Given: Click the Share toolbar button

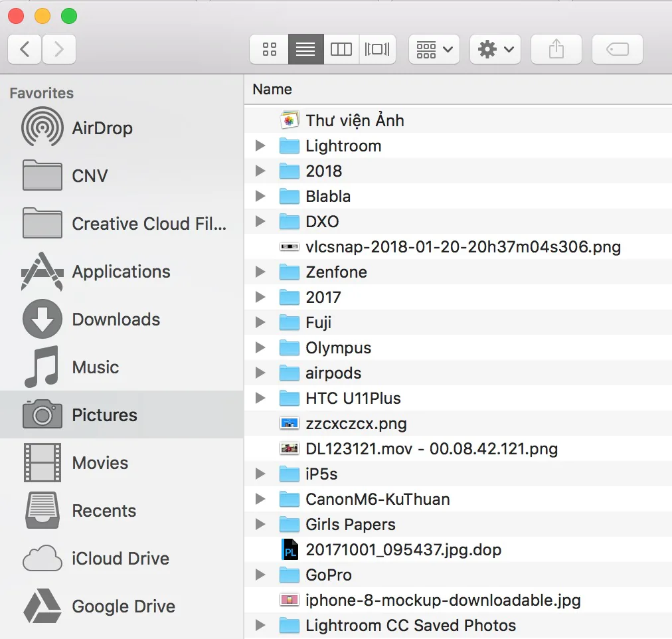Looking at the screenshot, I should (556, 49).
